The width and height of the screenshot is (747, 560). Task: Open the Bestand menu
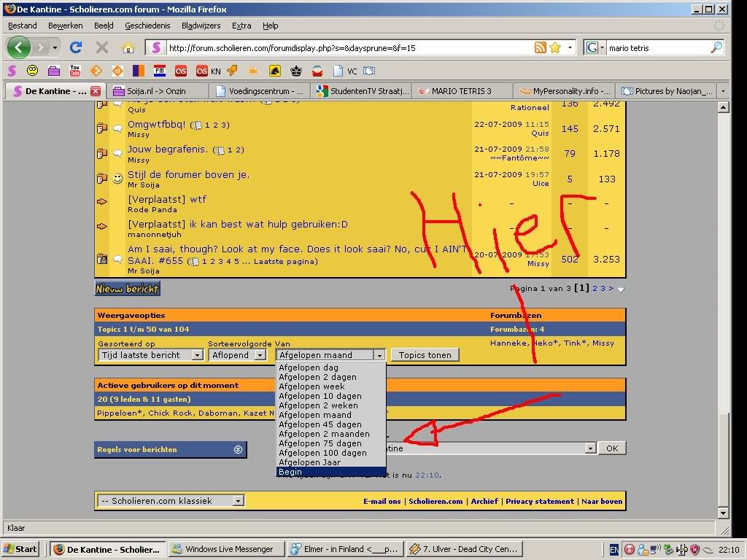[x=23, y=26]
